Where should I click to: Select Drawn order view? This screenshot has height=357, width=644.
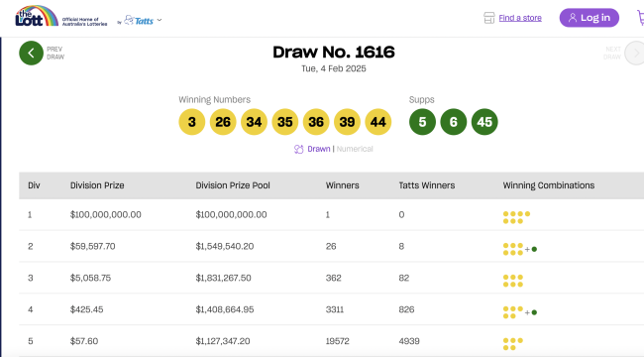[x=319, y=149]
